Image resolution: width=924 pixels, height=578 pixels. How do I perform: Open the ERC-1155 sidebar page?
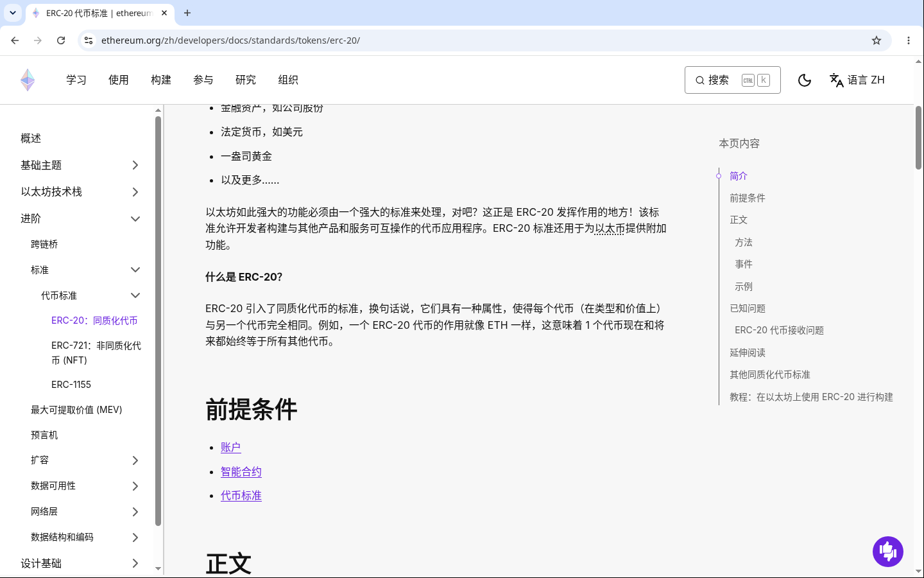[x=71, y=385]
